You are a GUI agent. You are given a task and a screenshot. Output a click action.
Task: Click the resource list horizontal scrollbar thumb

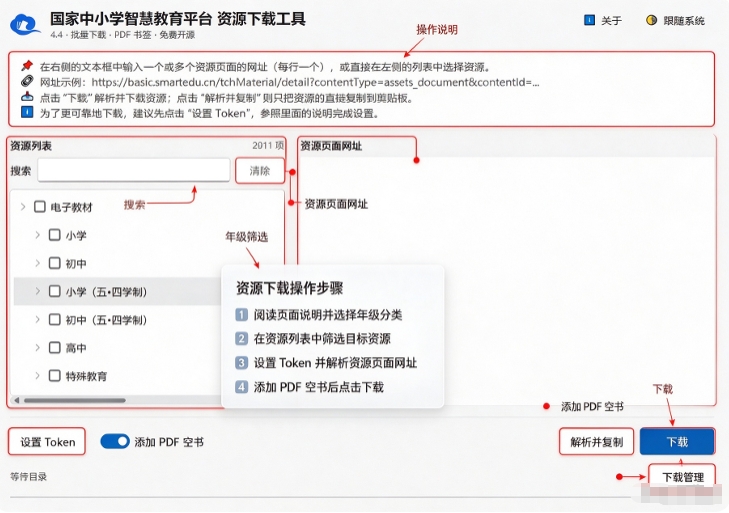pos(75,400)
